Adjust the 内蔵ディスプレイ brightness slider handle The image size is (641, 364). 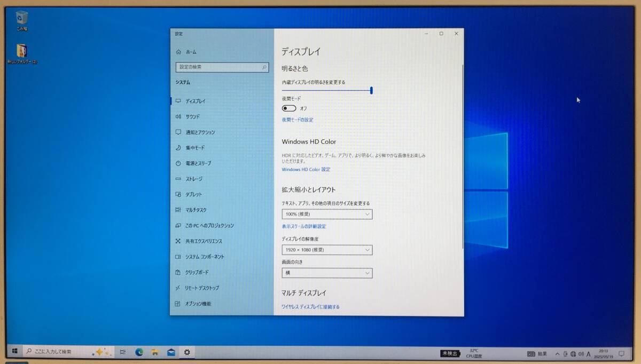tap(371, 90)
